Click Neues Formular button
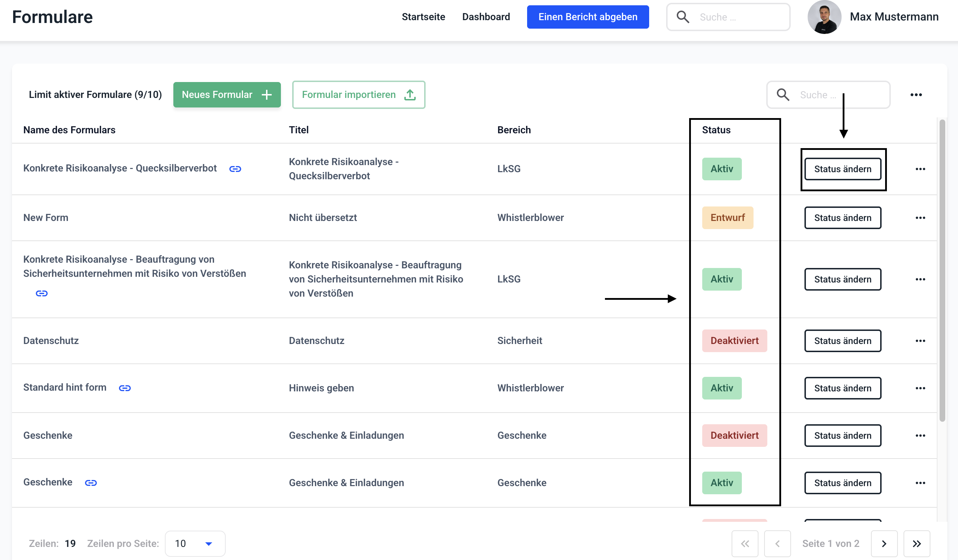958x560 pixels. [227, 95]
